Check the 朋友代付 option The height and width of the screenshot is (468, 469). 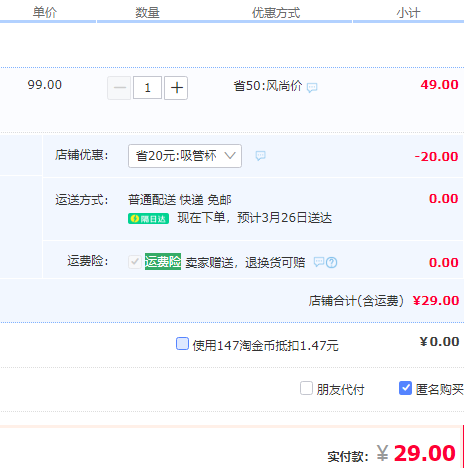point(306,388)
